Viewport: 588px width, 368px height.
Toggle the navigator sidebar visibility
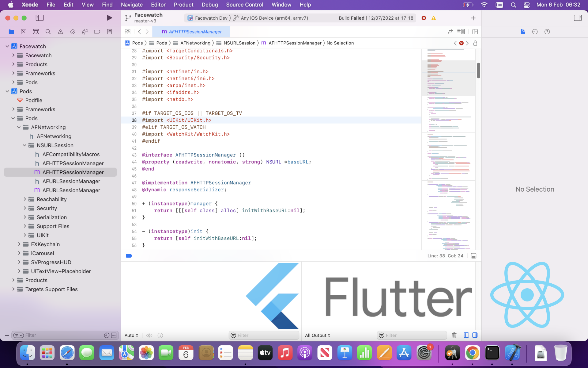tap(40, 18)
